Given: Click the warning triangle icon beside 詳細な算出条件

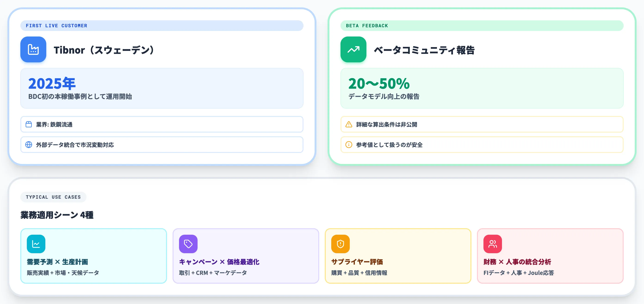Looking at the screenshot, I should [x=349, y=124].
